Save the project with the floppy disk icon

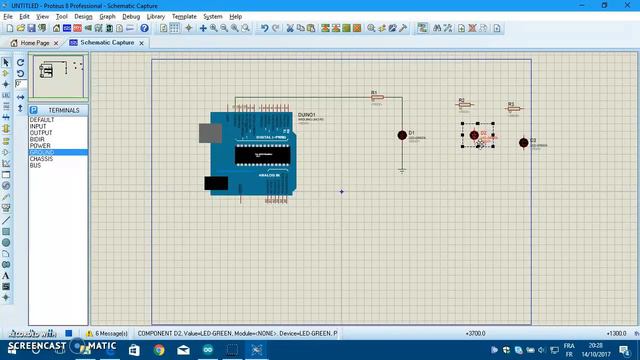(31, 28)
